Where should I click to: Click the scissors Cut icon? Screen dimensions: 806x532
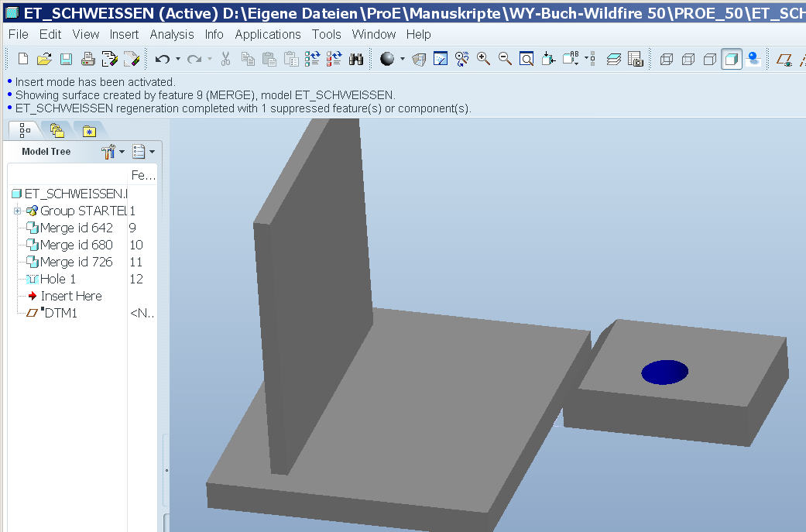(225, 59)
